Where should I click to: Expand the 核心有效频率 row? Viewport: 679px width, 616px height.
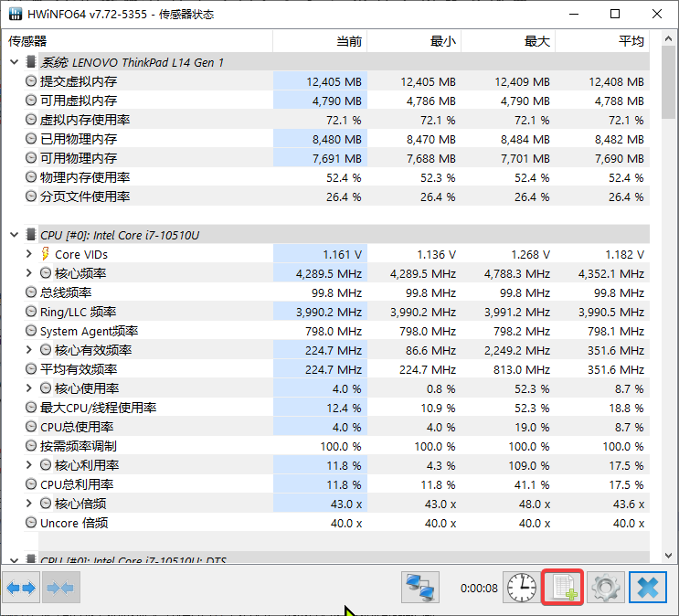click(x=30, y=350)
